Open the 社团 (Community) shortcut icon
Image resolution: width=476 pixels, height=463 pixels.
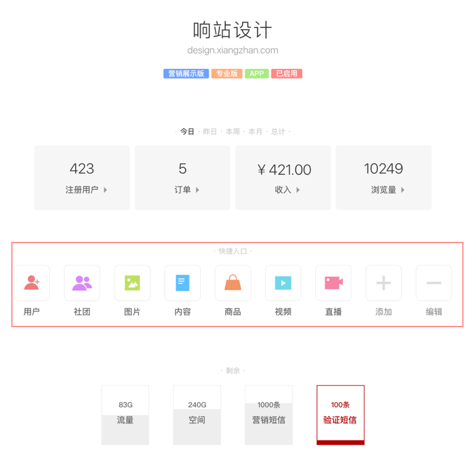click(82, 283)
